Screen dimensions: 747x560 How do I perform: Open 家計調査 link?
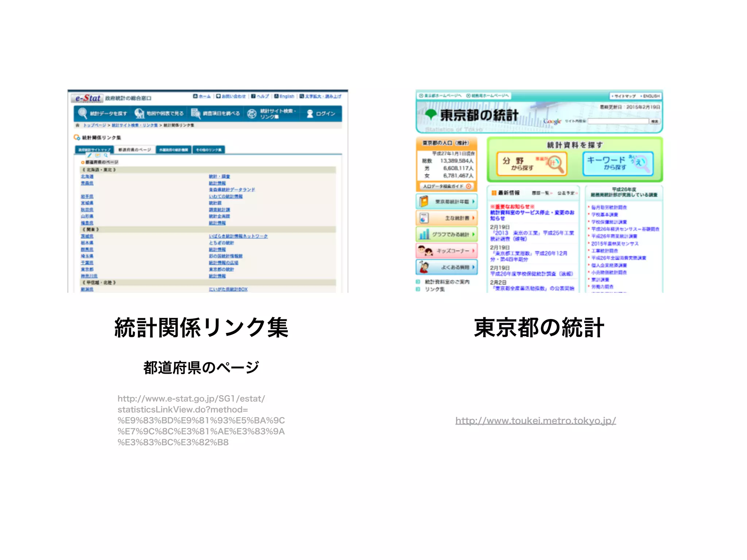(600, 279)
